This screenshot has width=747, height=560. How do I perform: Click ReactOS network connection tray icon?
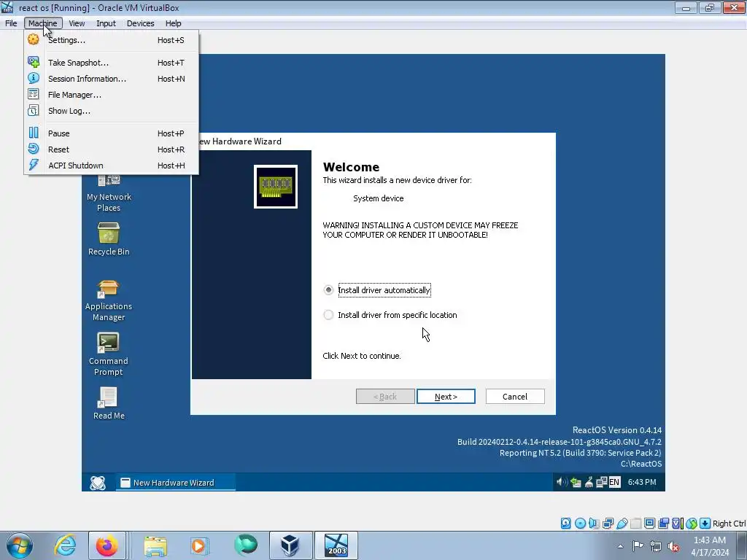[601, 483]
